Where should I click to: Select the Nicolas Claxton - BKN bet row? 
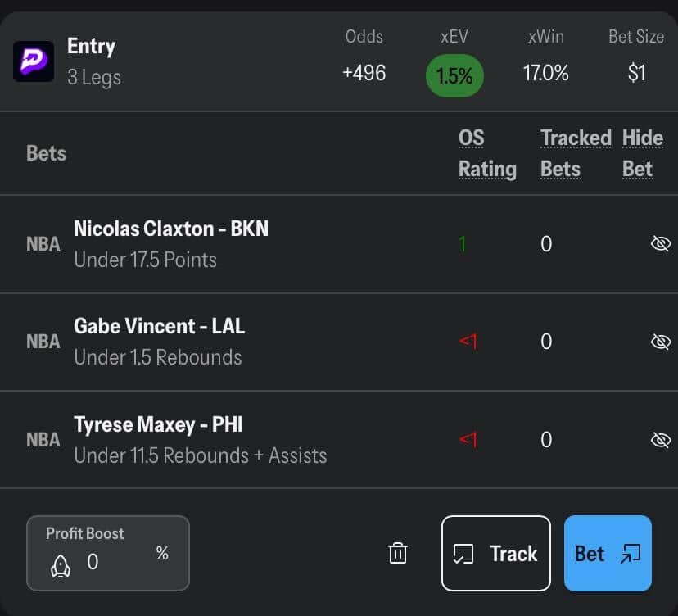coord(171,244)
